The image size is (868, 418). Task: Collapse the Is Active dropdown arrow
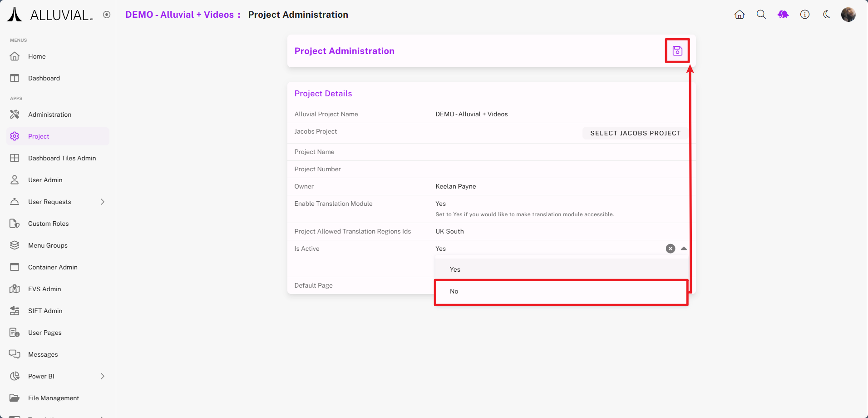pyautogui.click(x=684, y=249)
